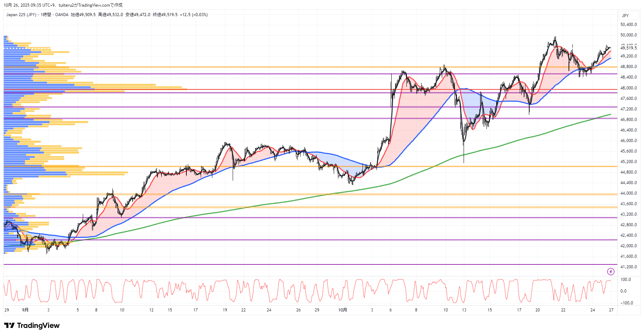The height and width of the screenshot is (336, 644).
Task: Click the 27 date label on time axis
Action: point(611,310)
